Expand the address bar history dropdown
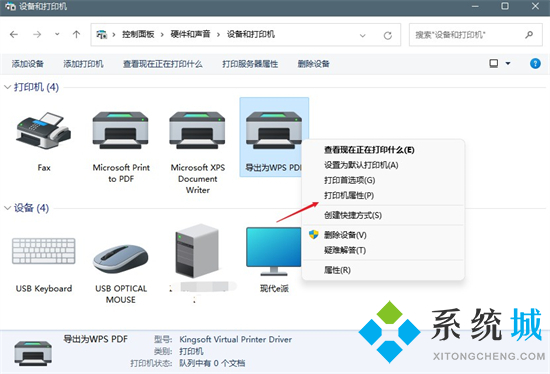Screen dimensions: 550x374 pyautogui.click(x=363, y=35)
